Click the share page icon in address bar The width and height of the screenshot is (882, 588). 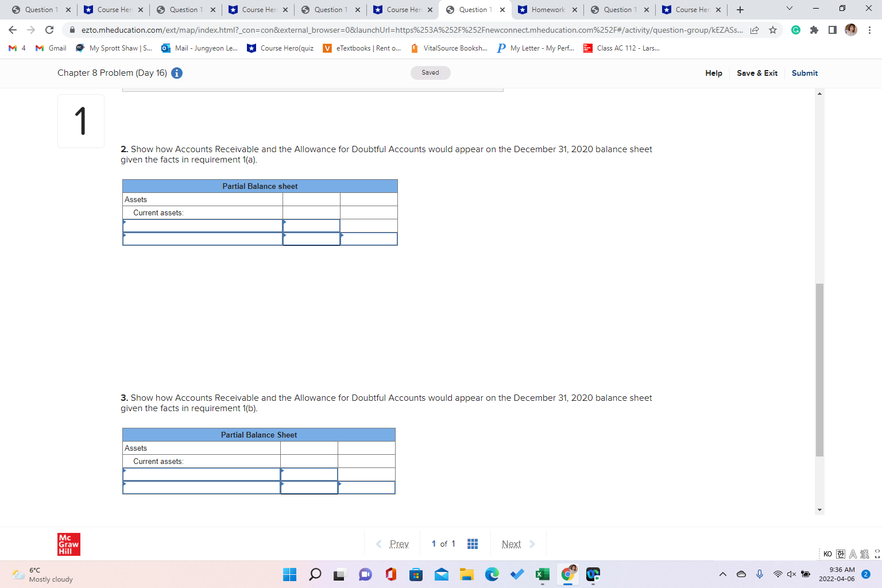tap(755, 30)
